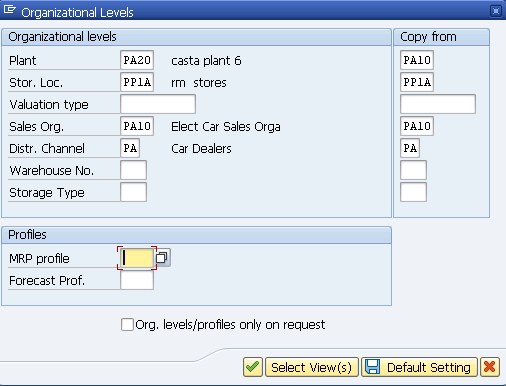
Task: Click the Plant field containing PA20
Action: [x=137, y=60]
